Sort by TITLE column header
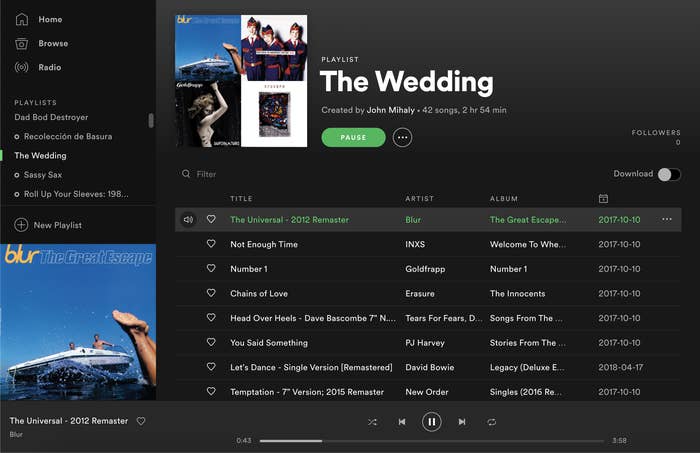This screenshot has width=700, height=453. click(x=241, y=199)
